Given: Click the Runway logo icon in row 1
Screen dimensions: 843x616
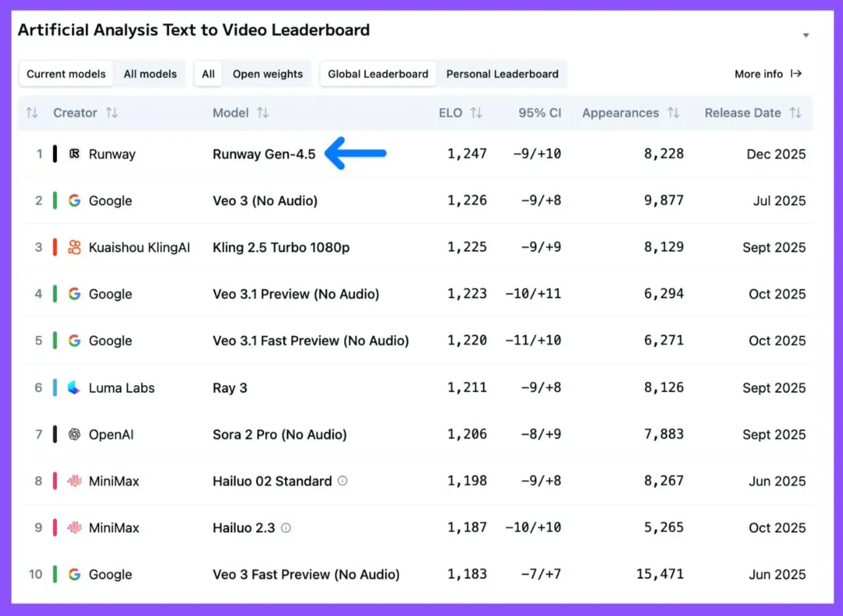Looking at the screenshot, I should [75, 154].
